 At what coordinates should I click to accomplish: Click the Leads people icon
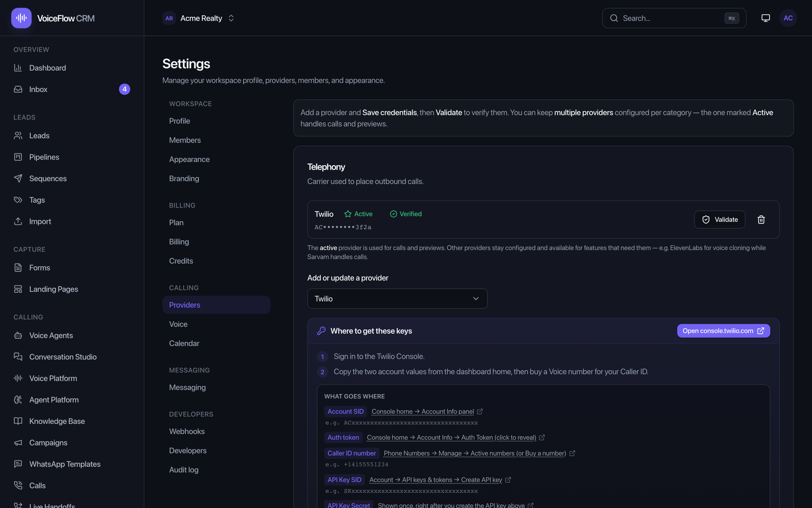tap(18, 136)
